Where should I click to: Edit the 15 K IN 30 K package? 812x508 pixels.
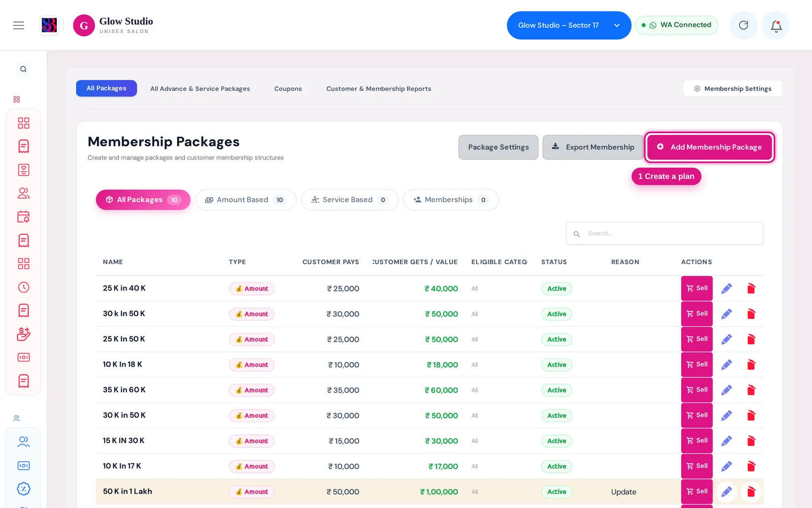(x=727, y=441)
